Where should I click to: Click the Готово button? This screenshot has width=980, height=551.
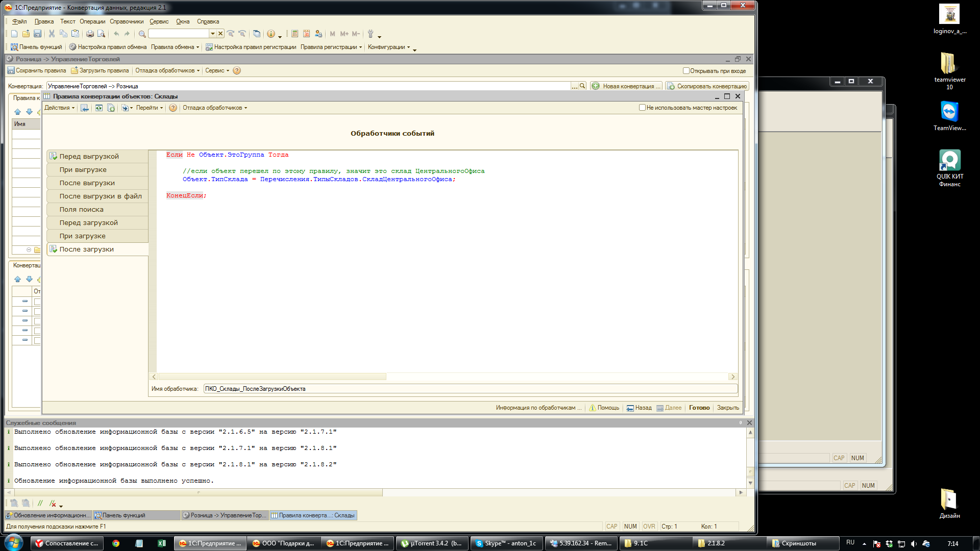pyautogui.click(x=699, y=408)
